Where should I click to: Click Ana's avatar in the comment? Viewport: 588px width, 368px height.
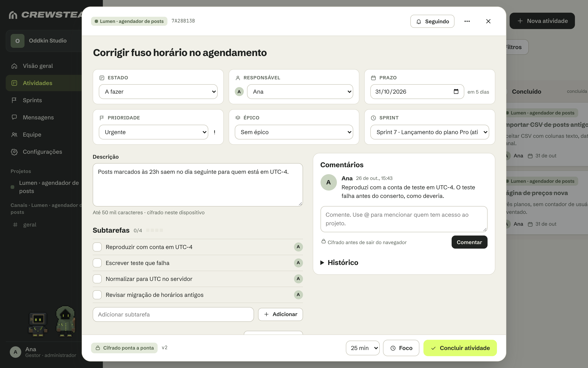329,182
